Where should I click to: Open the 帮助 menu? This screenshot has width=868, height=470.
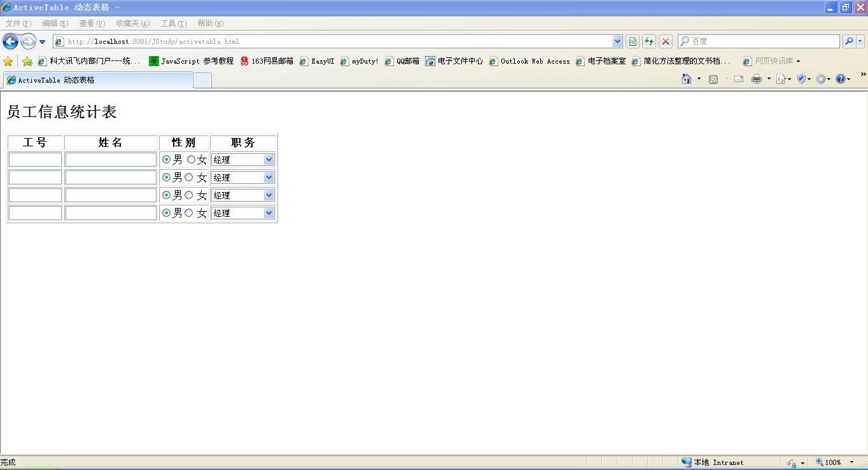click(211, 24)
